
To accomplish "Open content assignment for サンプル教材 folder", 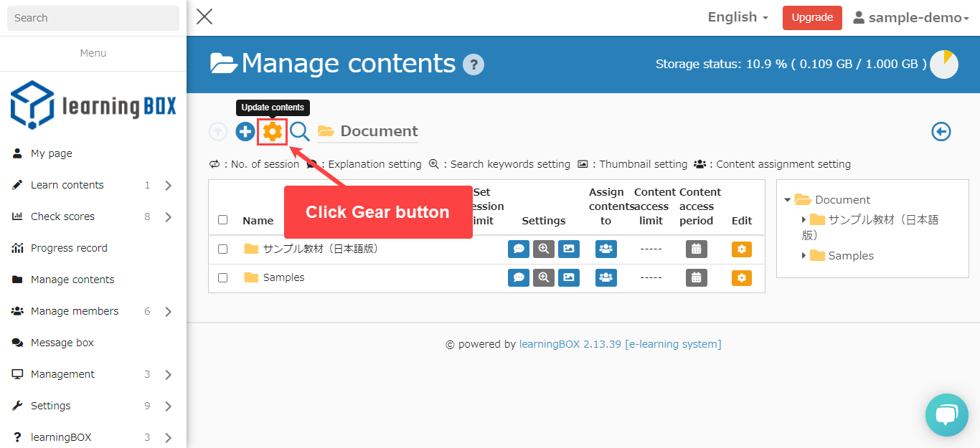I will [606, 249].
